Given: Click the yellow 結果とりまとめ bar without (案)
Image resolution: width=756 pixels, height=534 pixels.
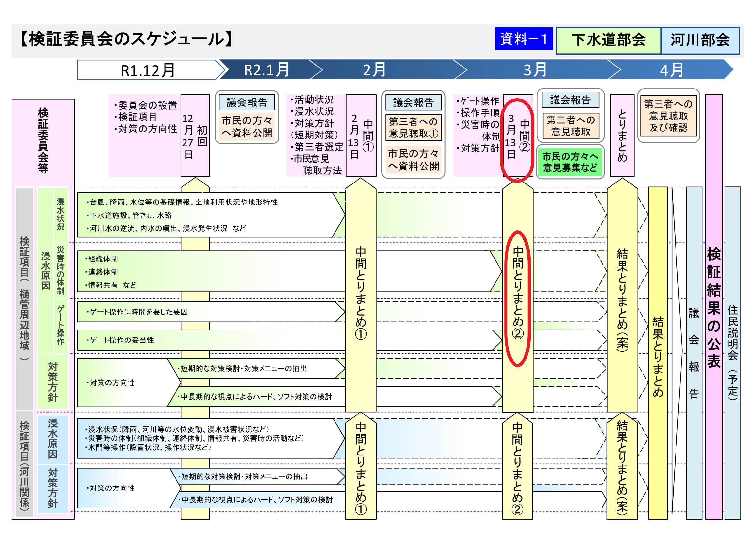Looking at the screenshot, I should (x=658, y=353).
